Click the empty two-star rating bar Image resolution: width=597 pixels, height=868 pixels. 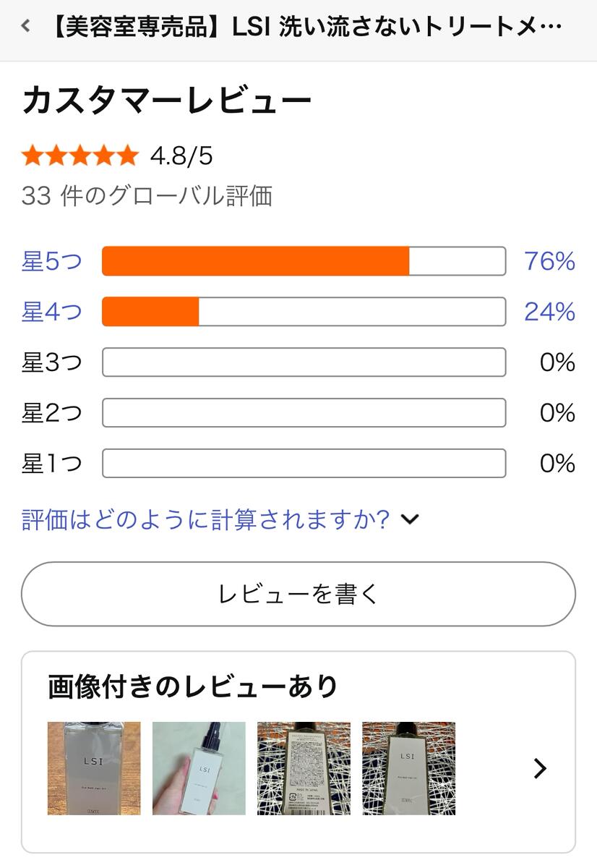tap(304, 413)
